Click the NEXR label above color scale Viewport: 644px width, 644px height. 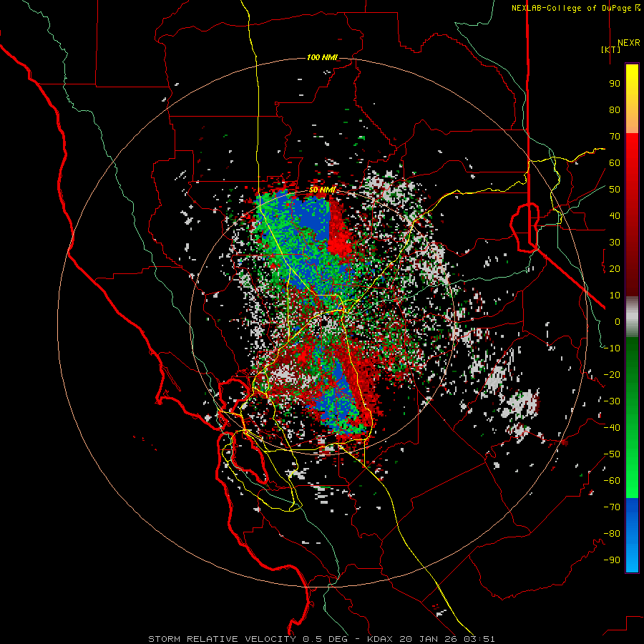click(629, 42)
